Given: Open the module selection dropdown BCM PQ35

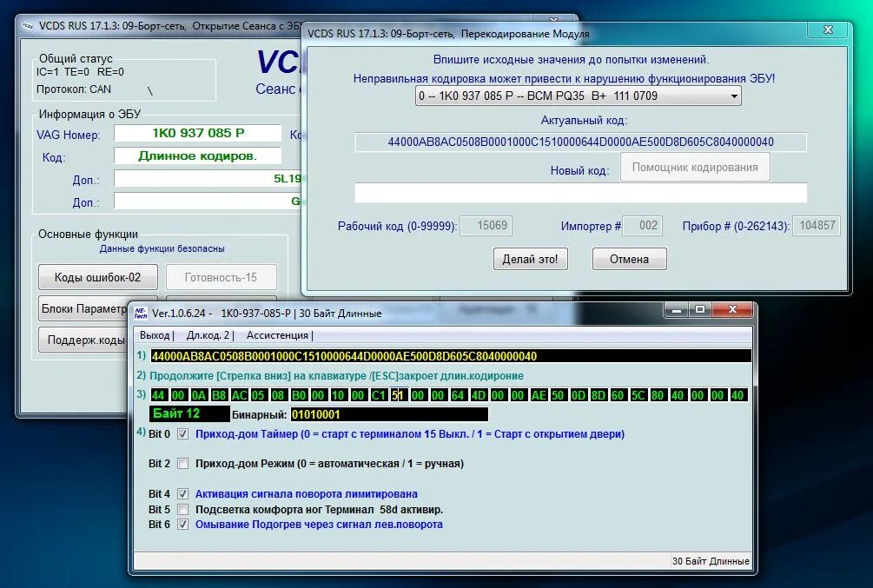Looking at the screenshot, I should click(578, 96).
